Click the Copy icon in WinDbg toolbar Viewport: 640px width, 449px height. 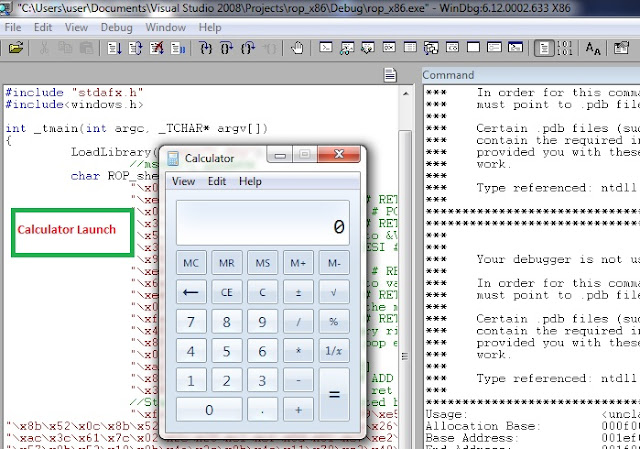pyautogui.click(x=65, y=48)
